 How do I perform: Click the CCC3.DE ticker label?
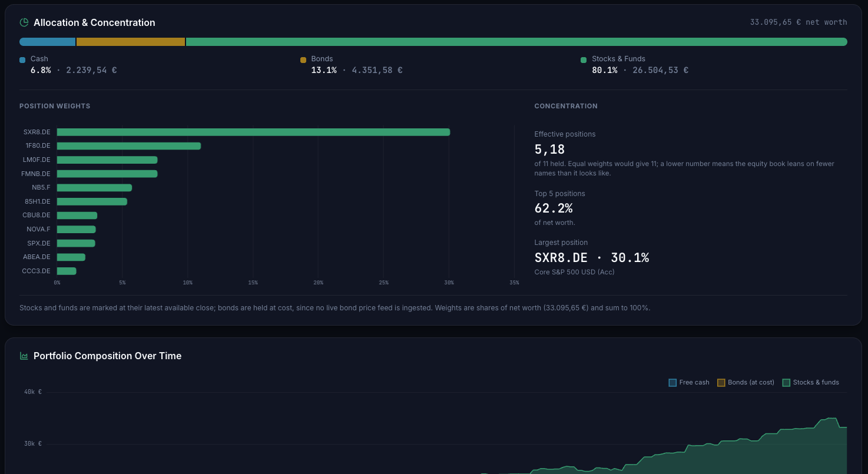(36, 271)
